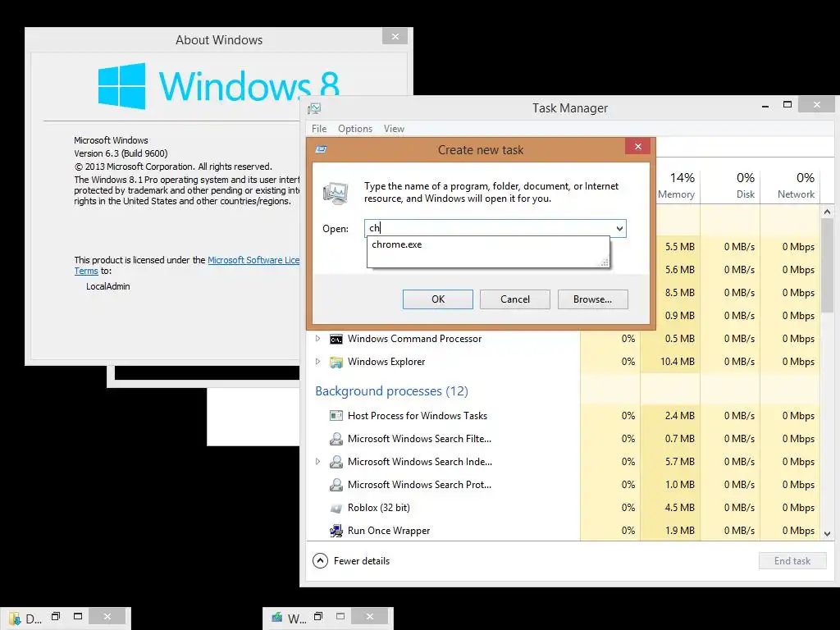Click the 14% memory usage value
This screenshot has width=840, height=630.
[x=682, y=178]
